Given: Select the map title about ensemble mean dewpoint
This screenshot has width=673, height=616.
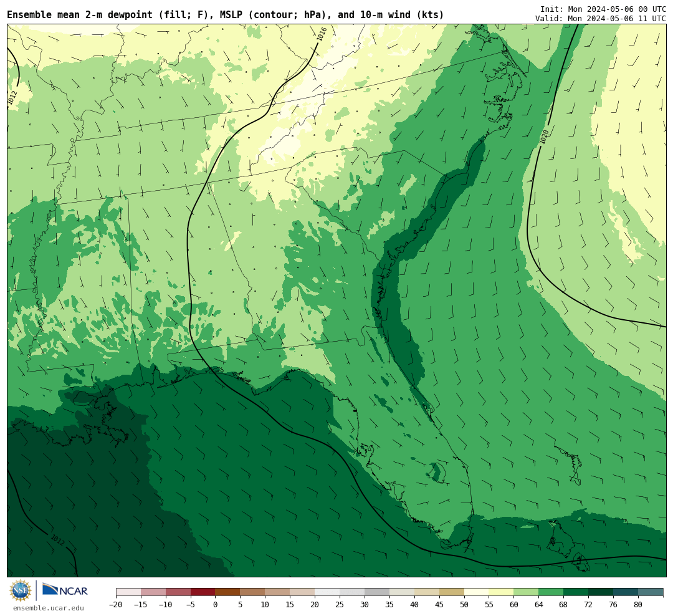Looking at the screenshot, I should coord(226,15).
